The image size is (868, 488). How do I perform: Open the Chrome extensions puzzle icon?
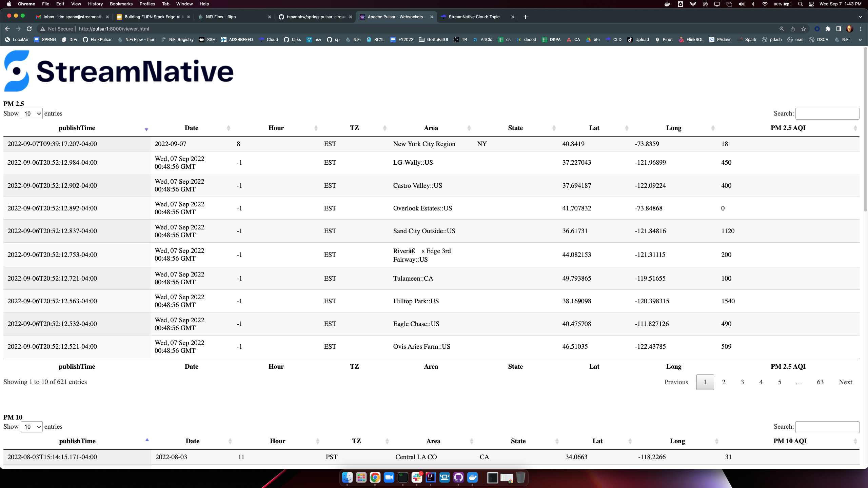pos(828,29)
